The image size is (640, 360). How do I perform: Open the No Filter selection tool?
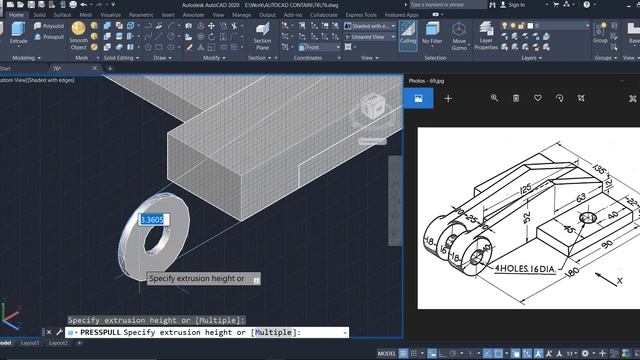point(432,33)
